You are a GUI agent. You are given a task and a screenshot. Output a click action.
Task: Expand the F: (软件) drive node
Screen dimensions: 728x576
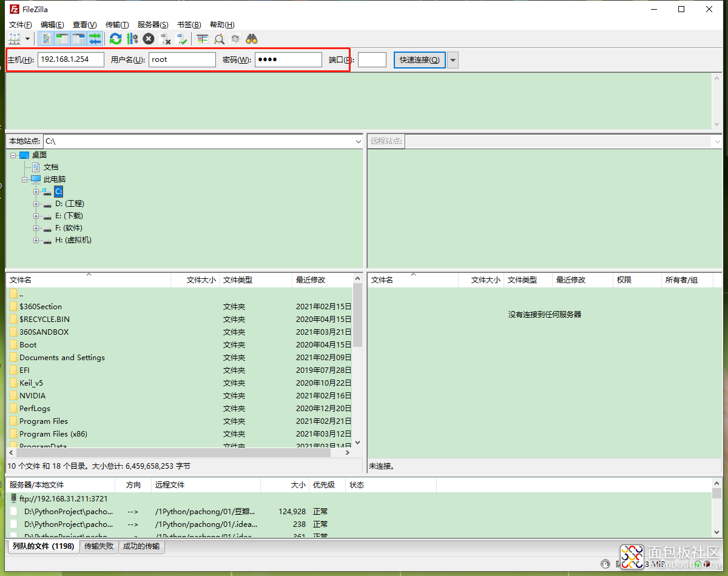point(36,228)
